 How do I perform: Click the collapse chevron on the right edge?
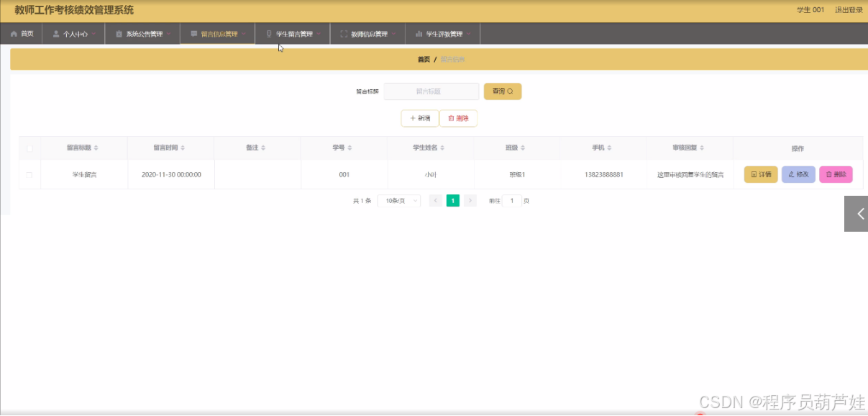pos(860,213)
